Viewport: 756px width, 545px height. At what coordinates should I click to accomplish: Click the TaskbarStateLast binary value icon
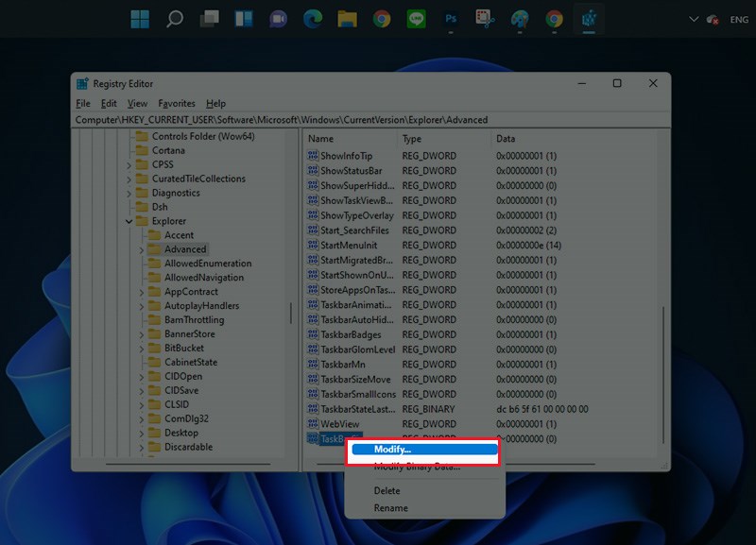point(313,409)
